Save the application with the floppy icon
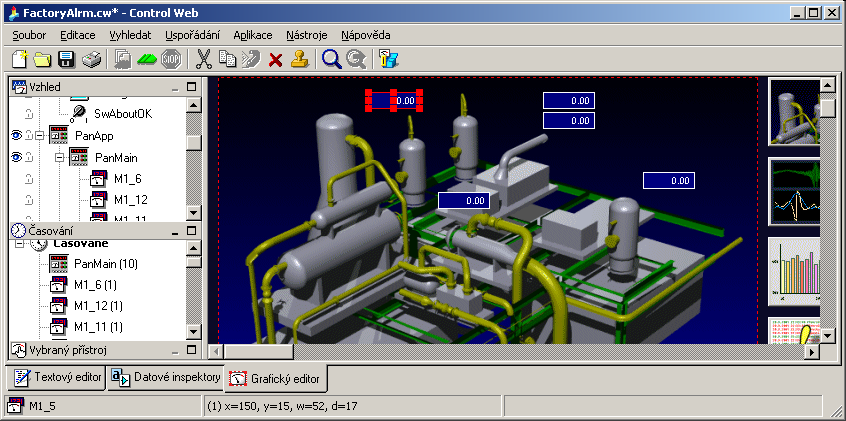This screenshot has width=846, height=421. point(66,60)
